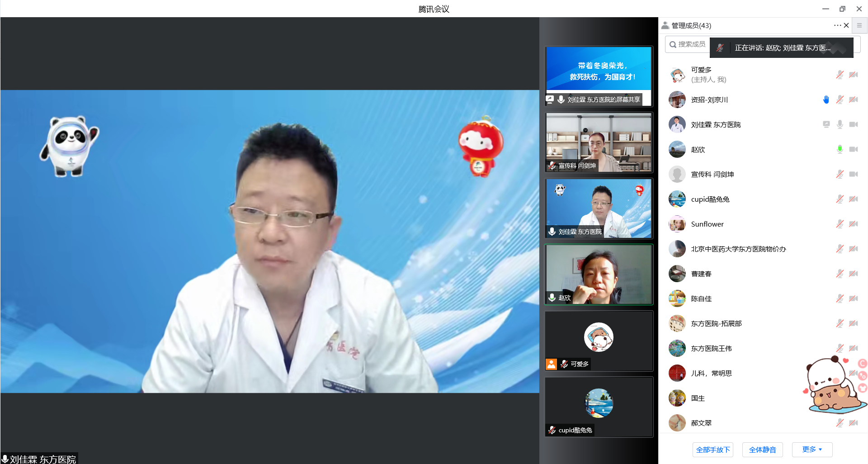The width and height of the screenshot is (868, 464).
Task: Toggle camera for cupid酷兔兔 in member list
Action: click(853, 199)
